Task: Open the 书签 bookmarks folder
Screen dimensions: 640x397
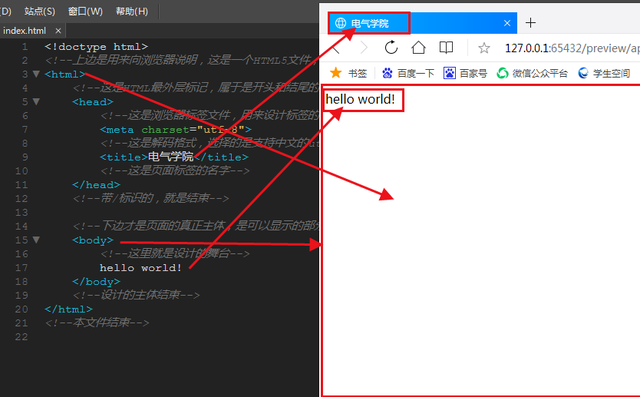Action: click(x=348, y=73)
